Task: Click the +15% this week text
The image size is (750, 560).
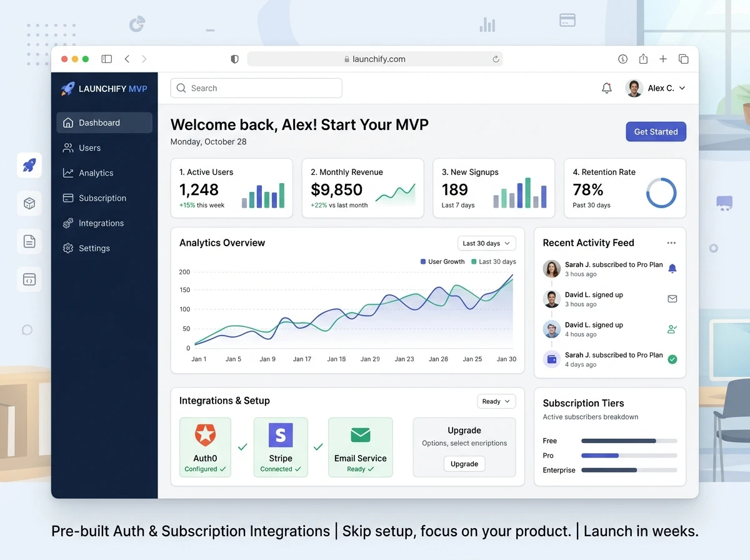Action: click(202, 205)
